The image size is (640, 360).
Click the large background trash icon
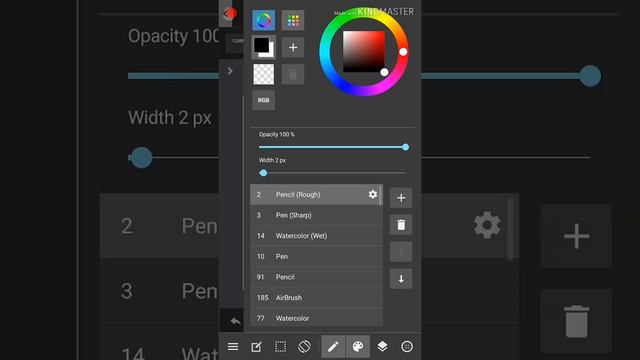click(x=576, y=322)
